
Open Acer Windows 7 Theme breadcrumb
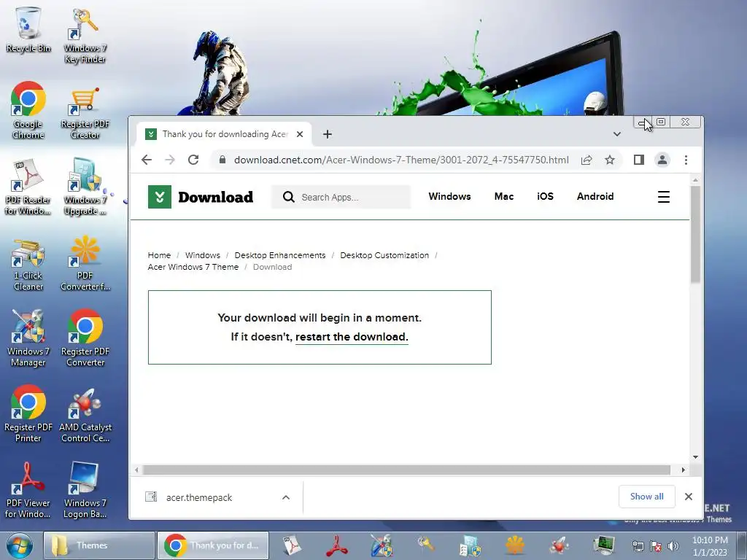tap(193, 267)
